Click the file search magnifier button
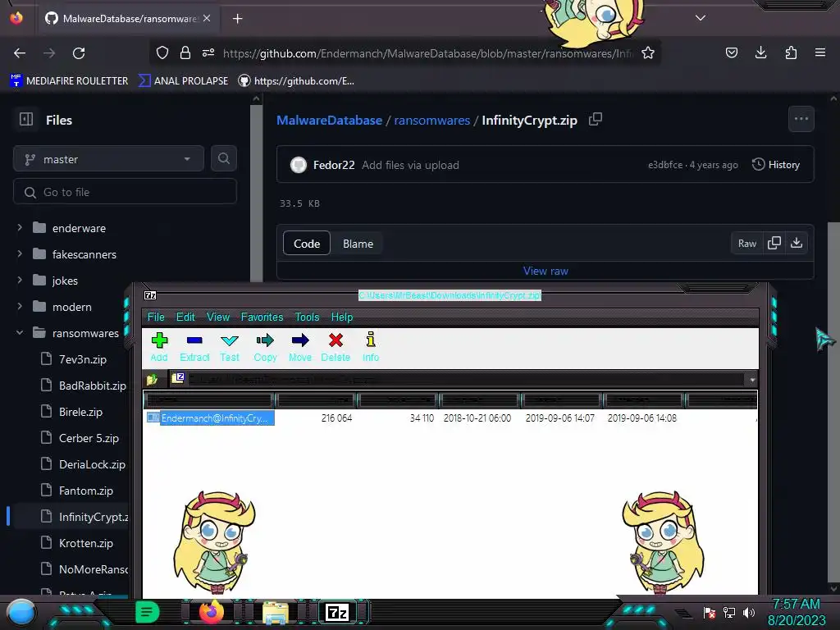Screen dimensions: 840x630 coord(224,158)
